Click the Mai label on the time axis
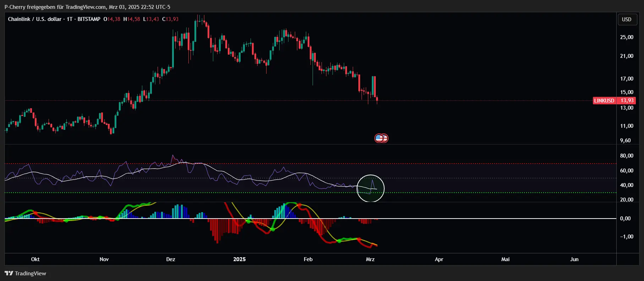Image resolution: width=644 pixels, height=281 pixels. [x=505, y=259]
